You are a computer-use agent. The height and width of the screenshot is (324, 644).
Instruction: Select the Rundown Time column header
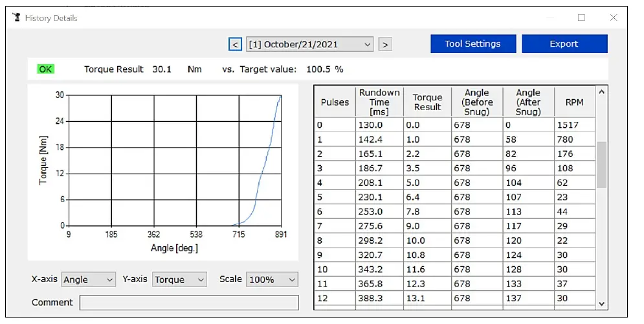point(379,102)
